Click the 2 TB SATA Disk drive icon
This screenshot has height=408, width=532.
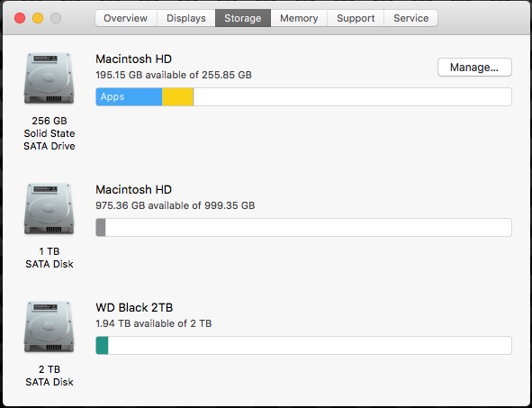coord(50,327)
